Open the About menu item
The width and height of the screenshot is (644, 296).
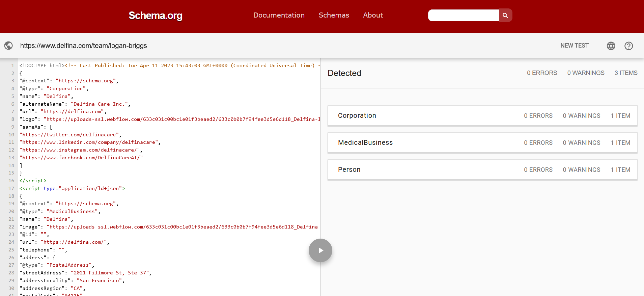(x=373, y=15)
